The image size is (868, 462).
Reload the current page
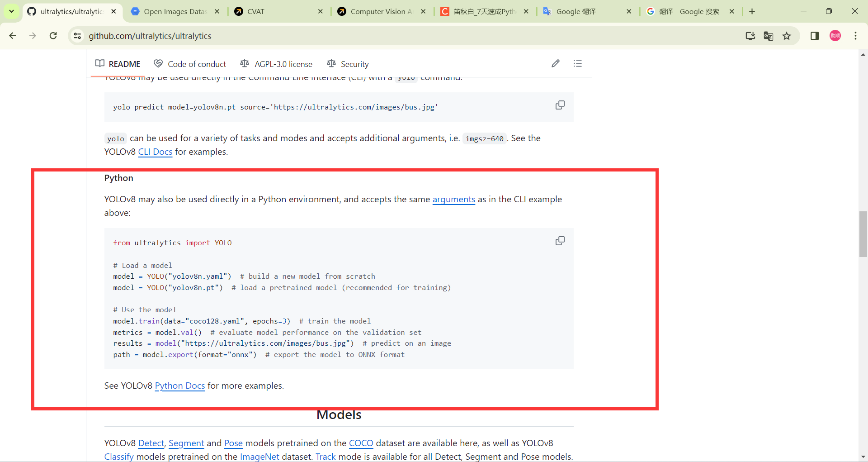tap(53, 36)
